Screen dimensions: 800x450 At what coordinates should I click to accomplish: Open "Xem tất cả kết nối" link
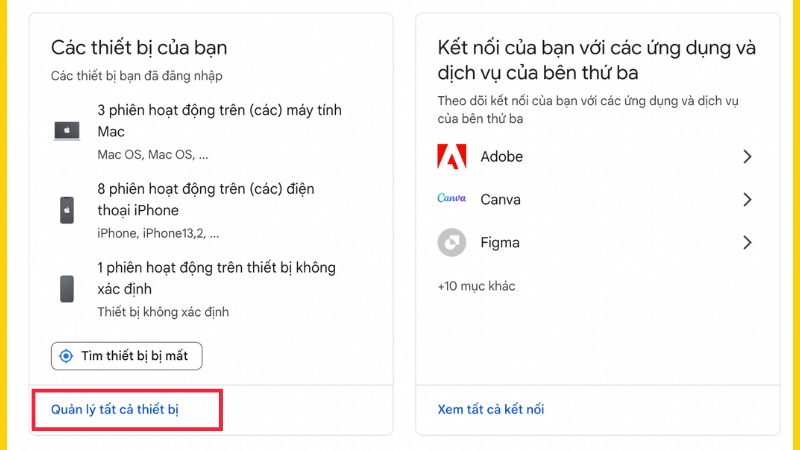click(x=491, y=409)
